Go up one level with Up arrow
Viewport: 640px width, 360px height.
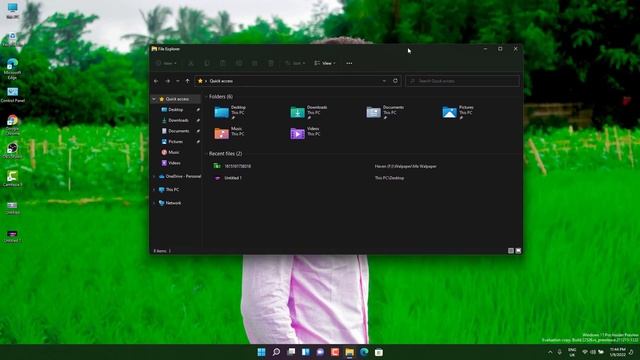[x=187, y=81]
